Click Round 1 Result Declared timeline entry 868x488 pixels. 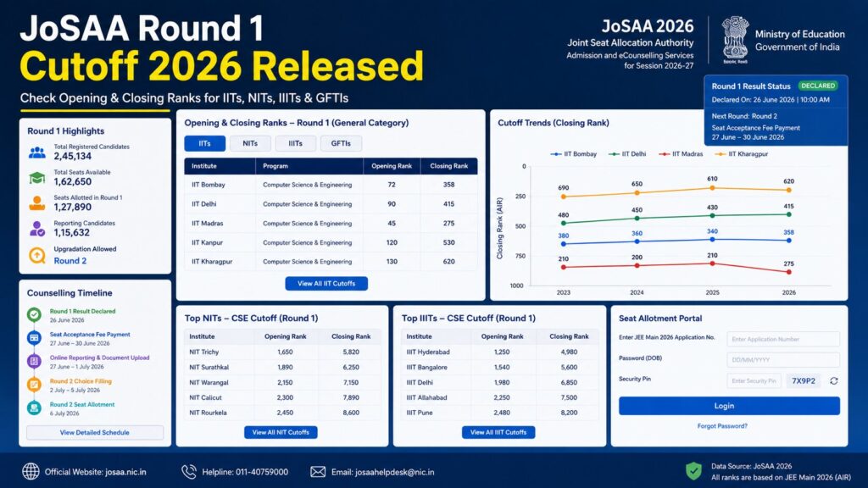(x=82, y=315)
